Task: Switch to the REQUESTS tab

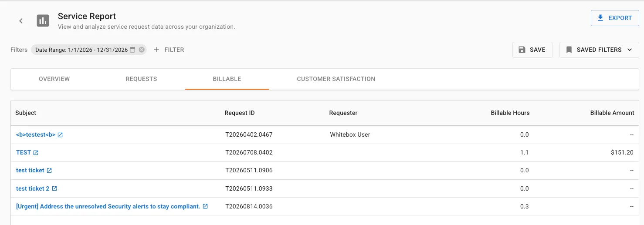Action: 141,79
